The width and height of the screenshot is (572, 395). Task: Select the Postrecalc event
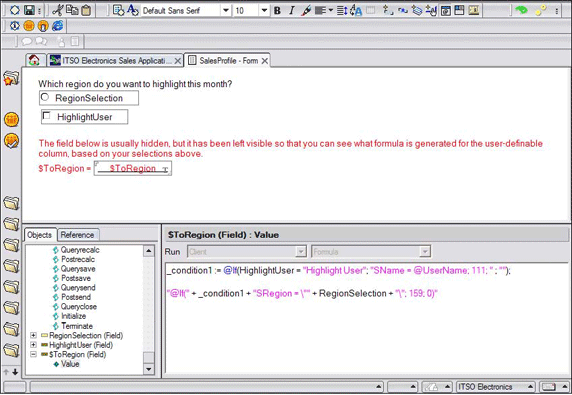coord(78,259)
